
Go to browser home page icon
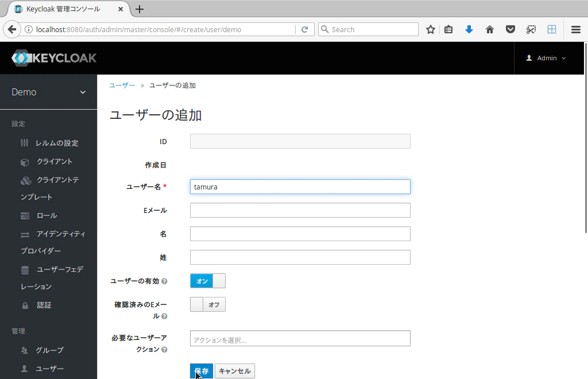point(490,29)
